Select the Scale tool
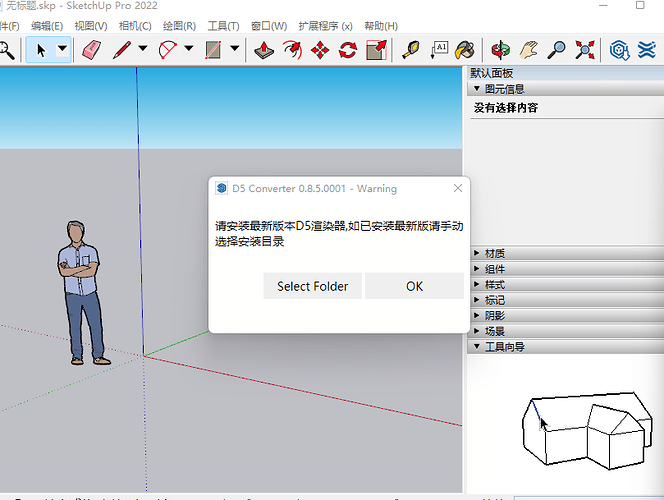The height and width of the screenshot is (500, 664). point(376,50)
